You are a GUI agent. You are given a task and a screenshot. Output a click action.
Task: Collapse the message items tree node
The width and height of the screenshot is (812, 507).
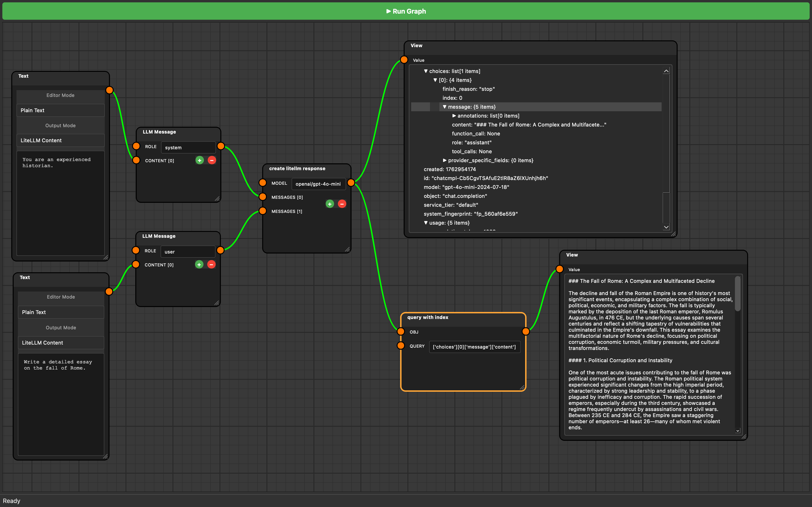coord(445,107)
